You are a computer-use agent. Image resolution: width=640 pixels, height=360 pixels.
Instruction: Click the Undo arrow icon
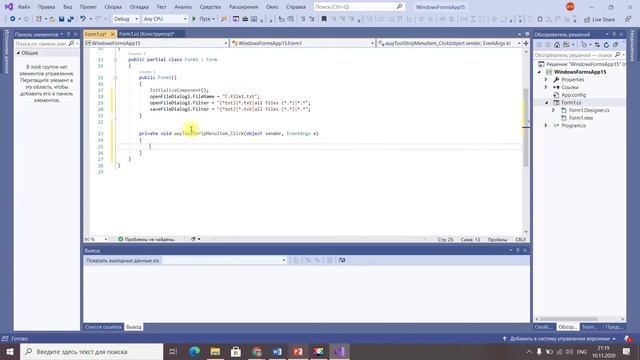pyautogui.click(x=83, y=19)
